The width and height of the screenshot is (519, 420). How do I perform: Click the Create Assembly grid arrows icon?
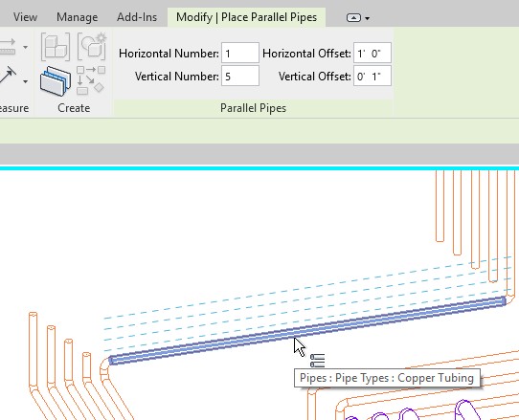[91, 80]
